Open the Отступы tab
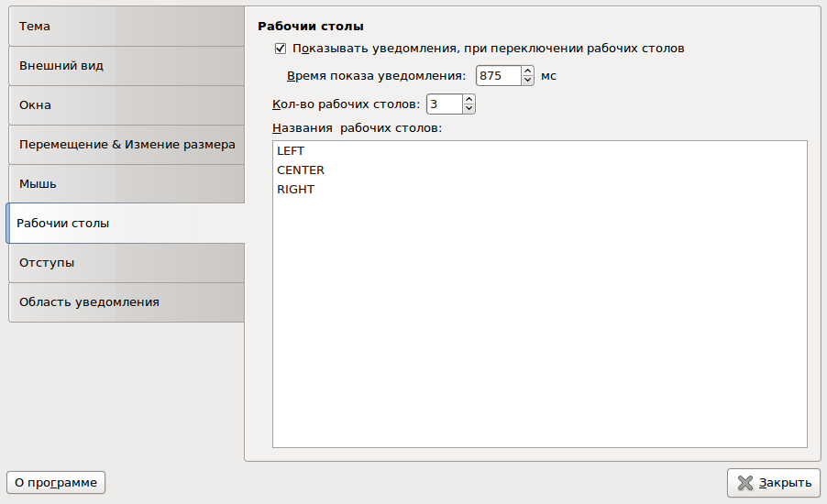Viewport: 827px width, 504px height. click(126, 263)
